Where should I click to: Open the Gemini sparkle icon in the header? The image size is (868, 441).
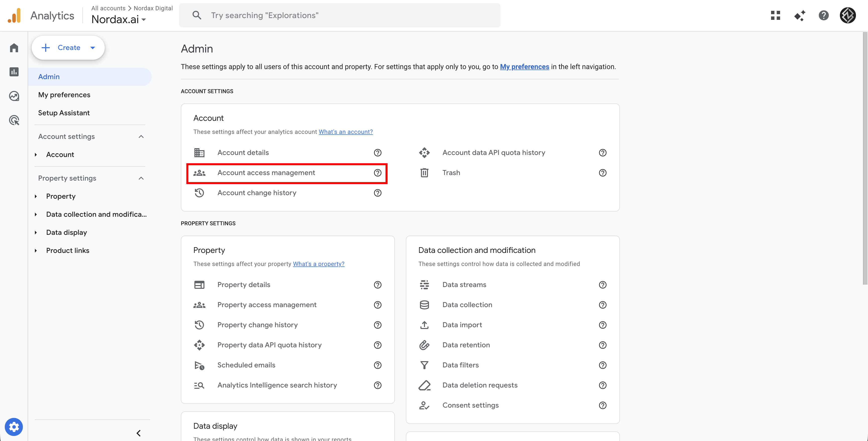pos(800,15)
